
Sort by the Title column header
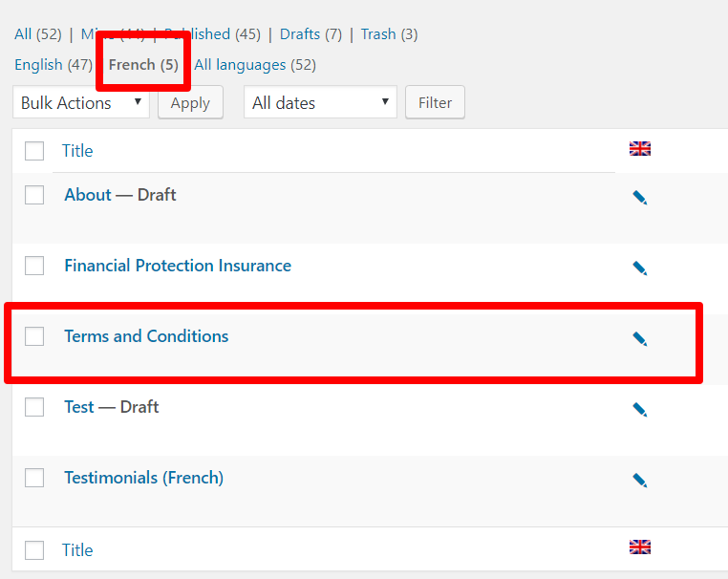(77, 151)
